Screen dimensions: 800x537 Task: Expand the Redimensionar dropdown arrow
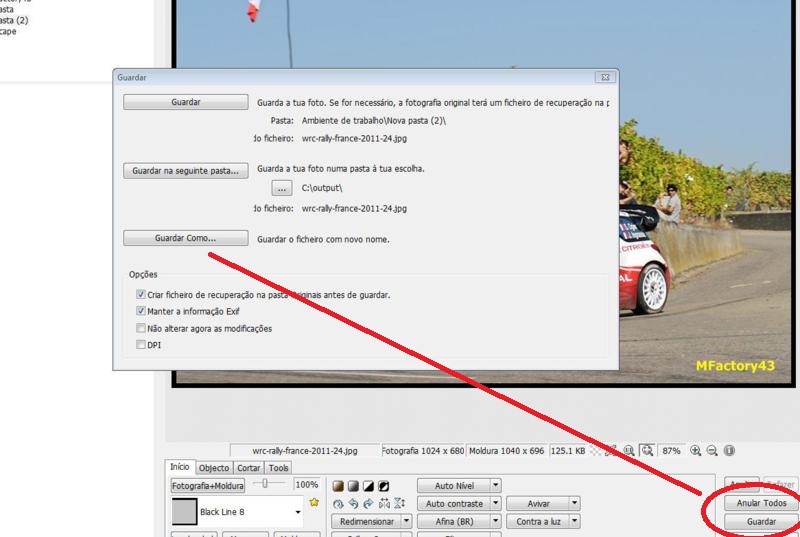click(x=407, y=521)
